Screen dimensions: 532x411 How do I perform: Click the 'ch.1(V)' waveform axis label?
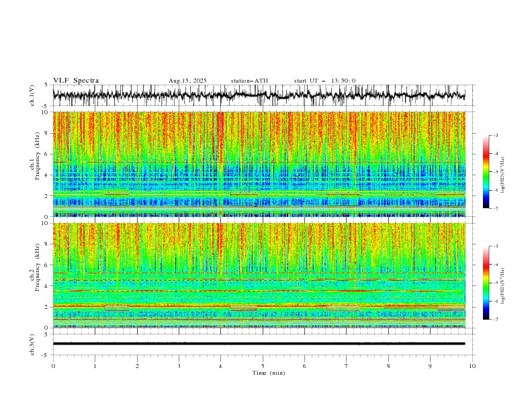pos(32,95)
